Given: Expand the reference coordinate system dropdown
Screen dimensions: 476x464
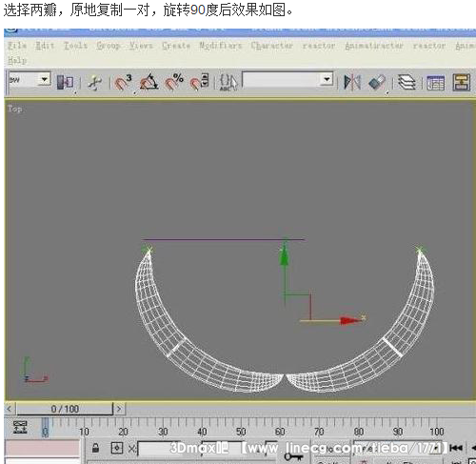Looking at the screenshot, I should pyautogui.click(x=45, y=79).
